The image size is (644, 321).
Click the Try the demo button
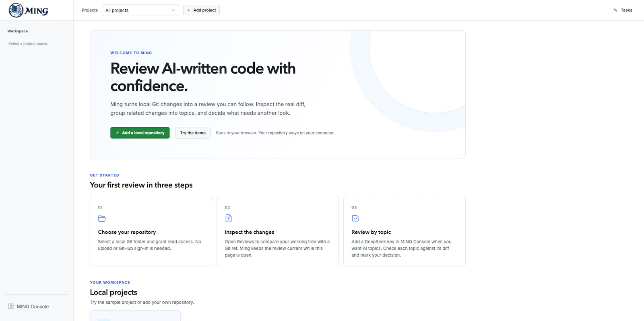tap(193, 133)
